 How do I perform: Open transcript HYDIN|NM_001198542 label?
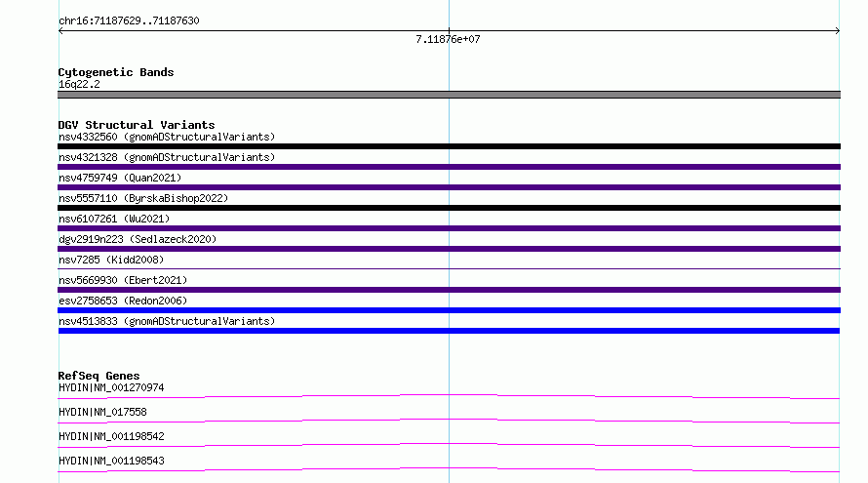111,436
